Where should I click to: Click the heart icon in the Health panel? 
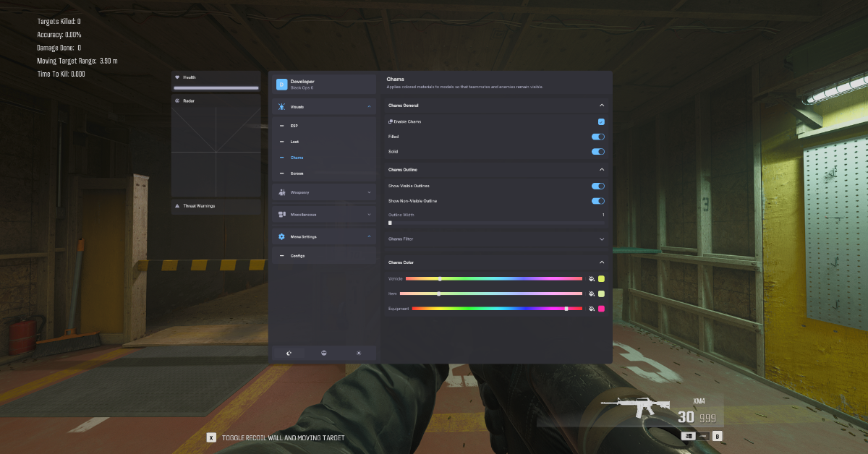pyautogui.click(x=177, y=77)
